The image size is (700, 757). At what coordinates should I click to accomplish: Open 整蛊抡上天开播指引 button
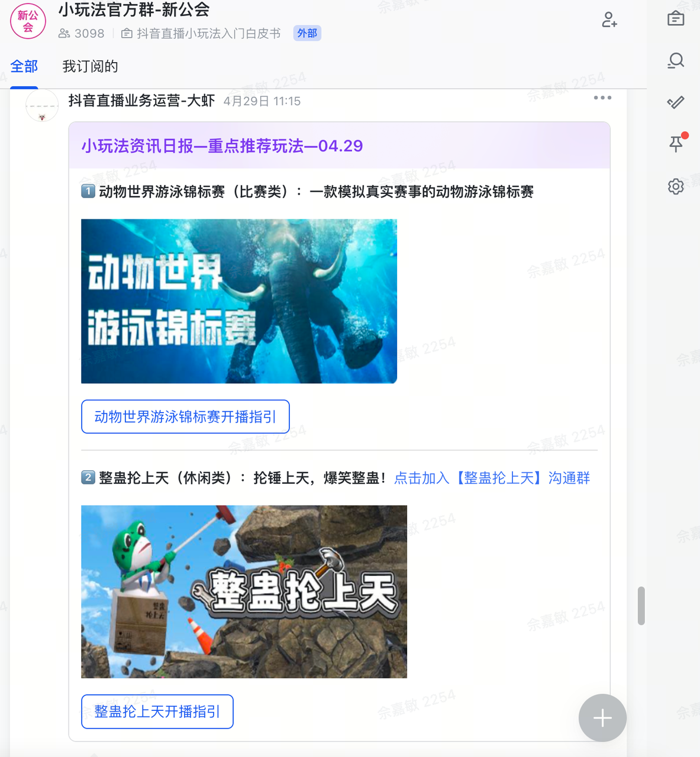157,711
